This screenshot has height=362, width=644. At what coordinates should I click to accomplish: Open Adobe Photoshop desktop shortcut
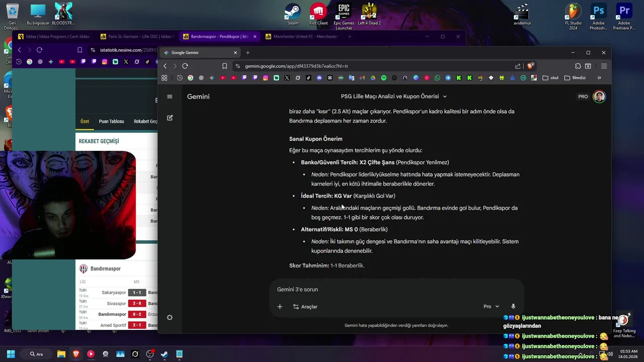pyautogui.click(x=598, y=16)
